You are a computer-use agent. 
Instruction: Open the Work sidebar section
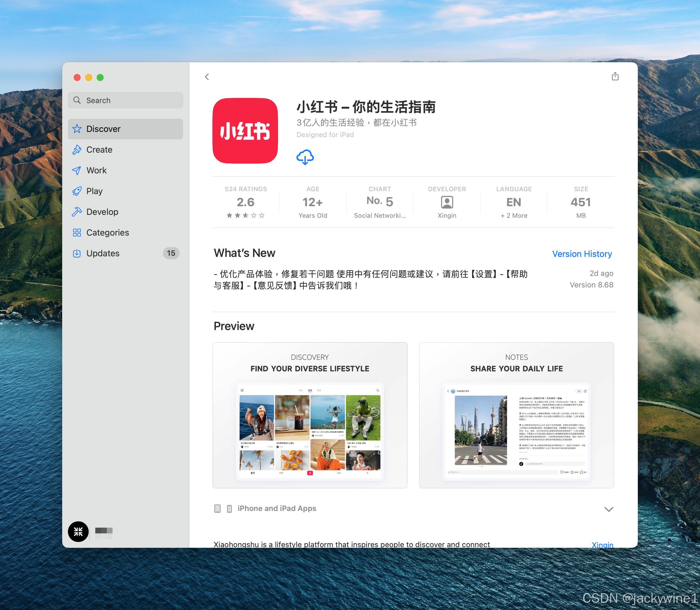(97, 171)
